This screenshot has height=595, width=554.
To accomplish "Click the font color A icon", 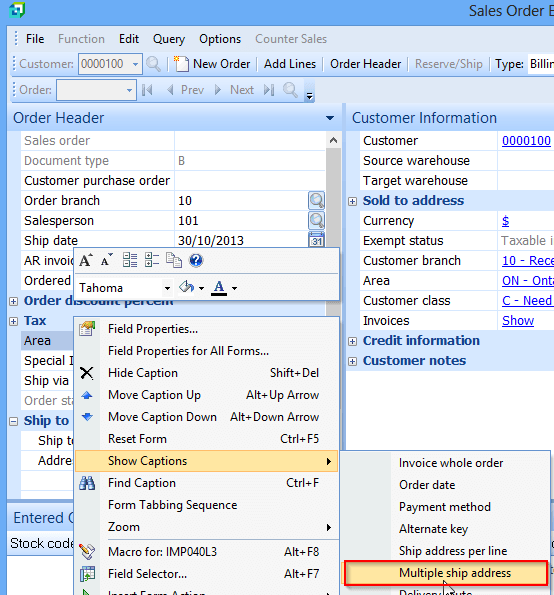I will pos(219,288).
